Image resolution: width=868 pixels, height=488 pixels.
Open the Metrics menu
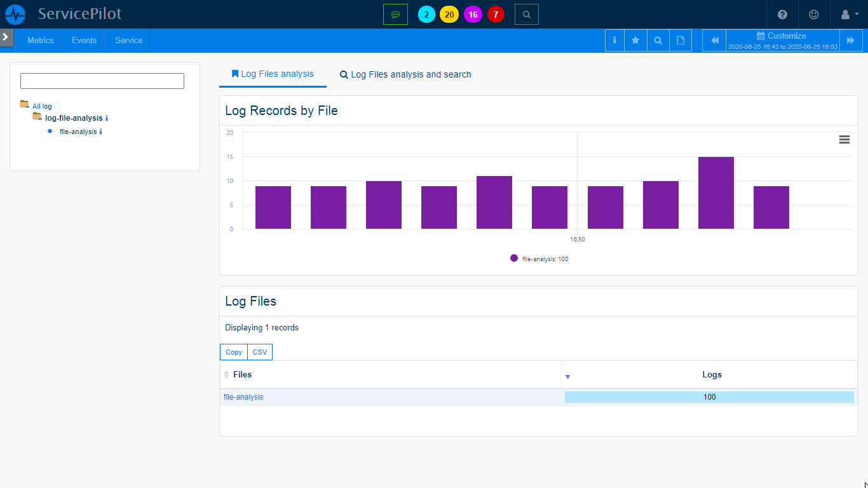(x=41, y=40)
